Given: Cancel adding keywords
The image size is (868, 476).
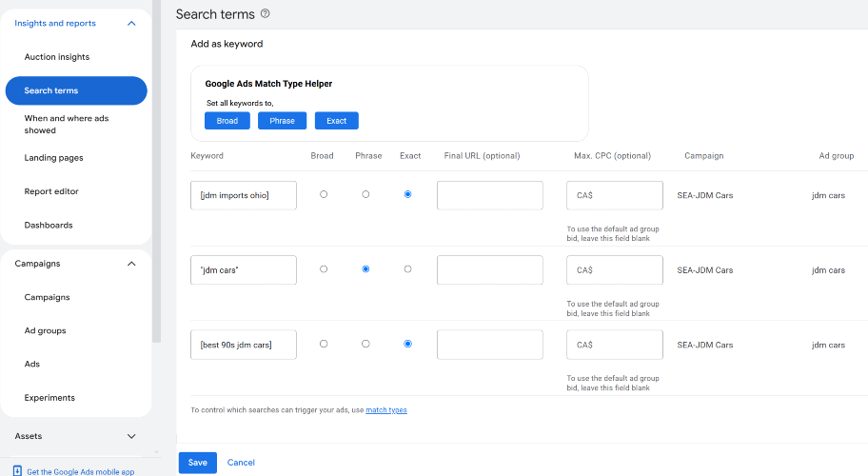Looking at the screenshot, I should click(241, 463).
